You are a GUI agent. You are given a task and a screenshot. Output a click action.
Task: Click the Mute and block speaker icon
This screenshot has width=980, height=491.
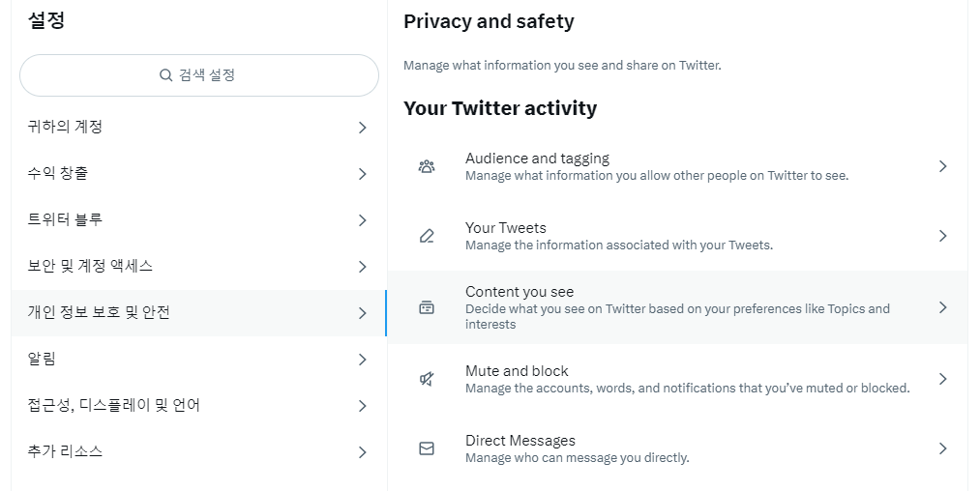(x=427, y=379)
